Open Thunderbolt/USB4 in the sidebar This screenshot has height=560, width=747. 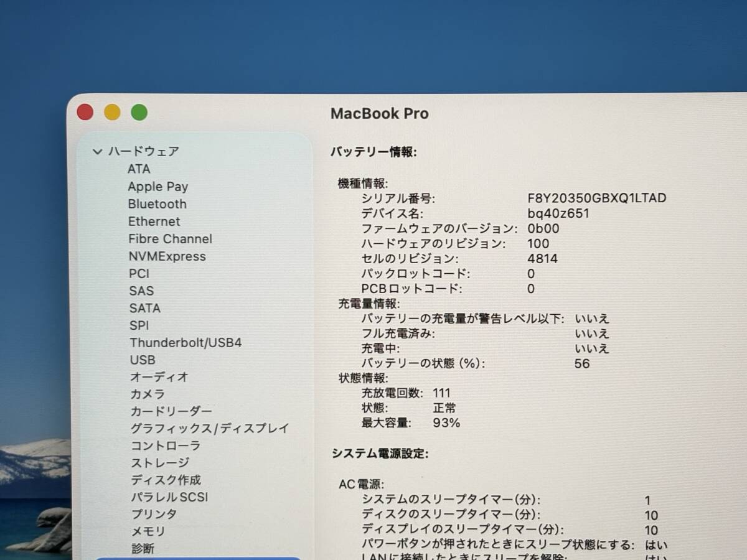(186, 343)
